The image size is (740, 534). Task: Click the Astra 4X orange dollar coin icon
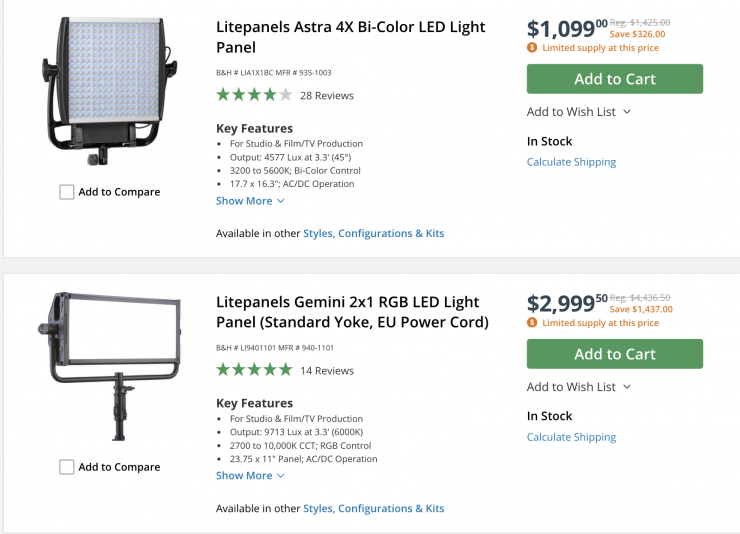(532, 47)
